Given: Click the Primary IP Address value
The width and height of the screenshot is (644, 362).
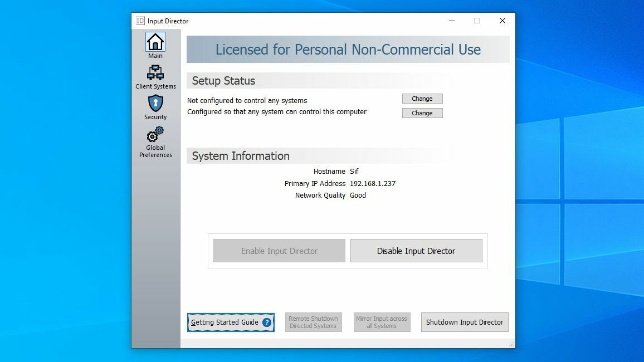Looking at the screenshot, I should coord(372,184).
